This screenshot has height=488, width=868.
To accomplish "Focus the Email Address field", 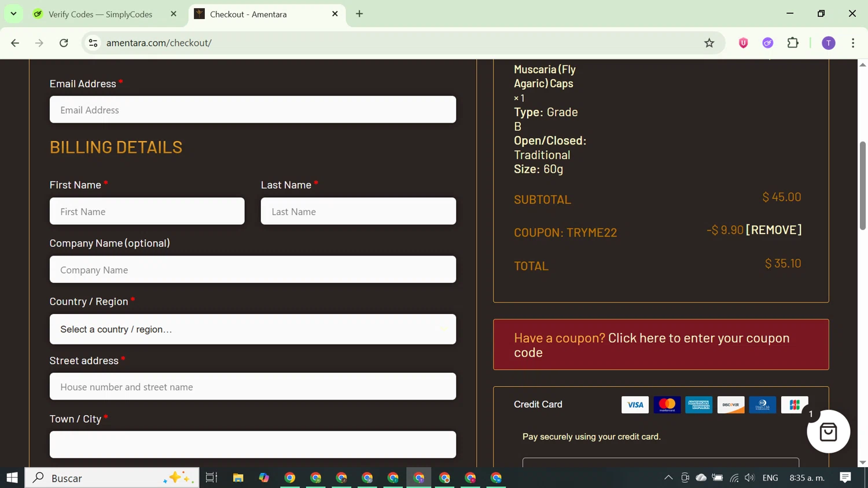I will (x=253, y=110).
